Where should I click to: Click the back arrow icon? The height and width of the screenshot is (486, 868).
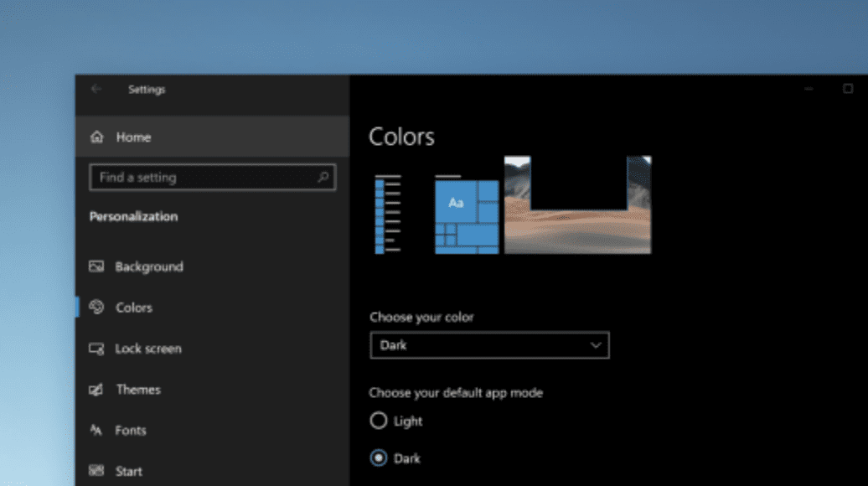96,90
